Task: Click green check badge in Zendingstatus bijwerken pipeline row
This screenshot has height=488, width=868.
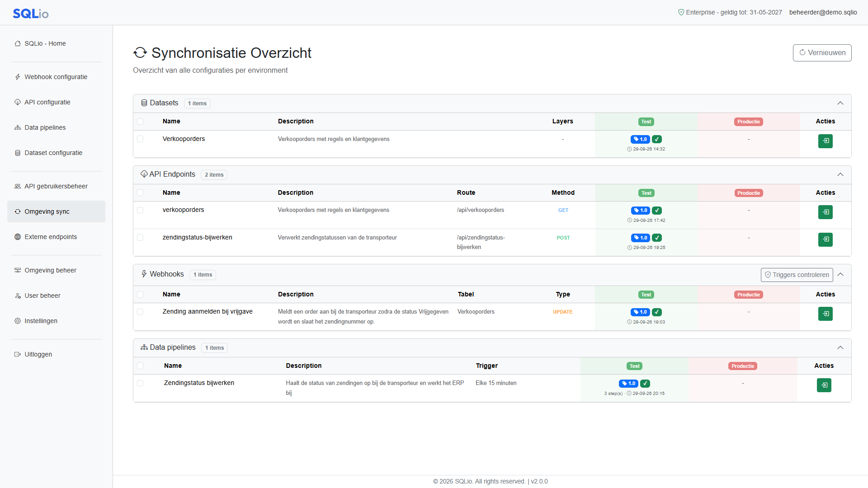Action: pos(645,384)
